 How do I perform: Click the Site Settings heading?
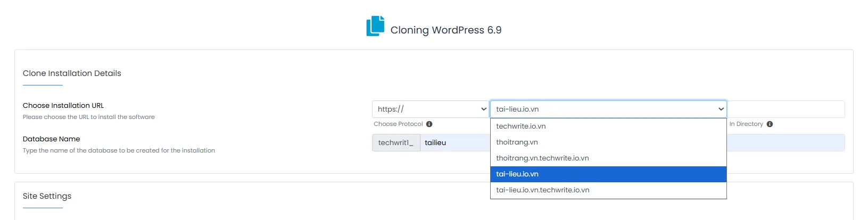click(x=47, y=196)
